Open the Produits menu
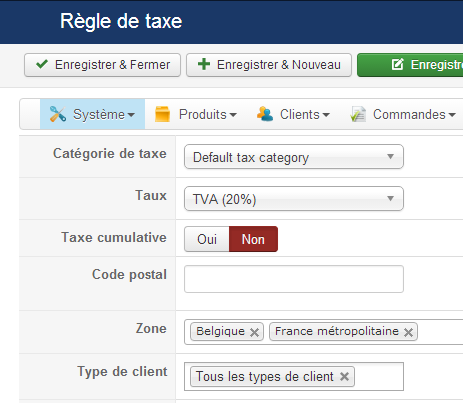463x403 pixels. [196, 114]
